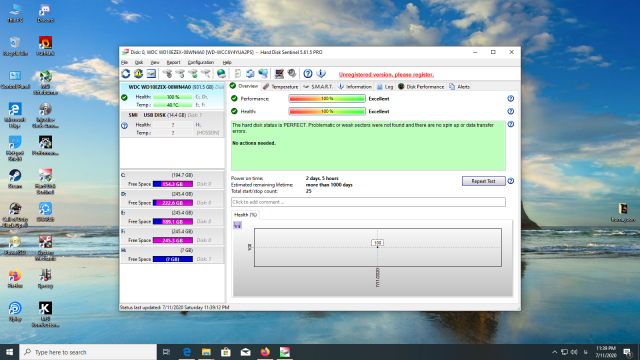Click the 'Click to add comment' field
Viewport: 640px width, 360px height.
tap(368, 202)
